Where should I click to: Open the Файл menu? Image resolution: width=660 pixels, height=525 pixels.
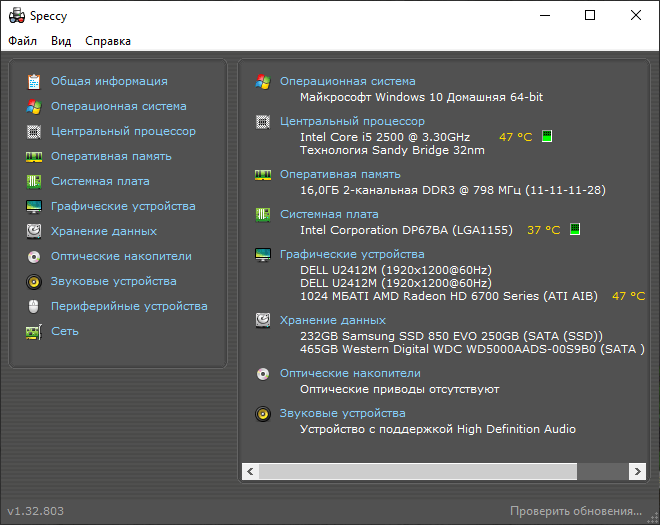click(x=22, y=41)
